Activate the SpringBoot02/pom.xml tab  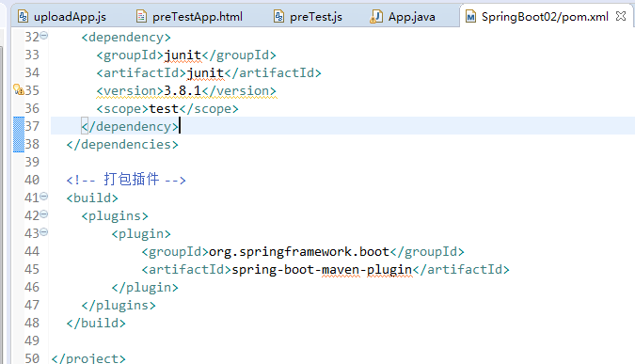pyautogui.click(x=545, y=17)
